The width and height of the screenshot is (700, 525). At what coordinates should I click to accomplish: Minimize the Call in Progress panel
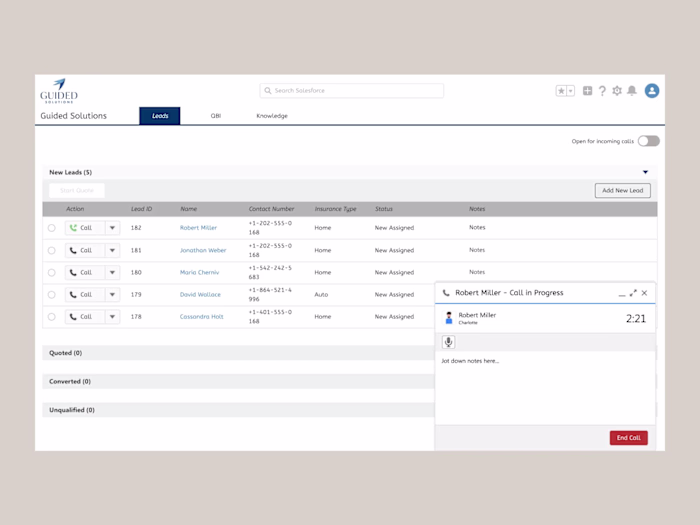(x=621, y=294)
